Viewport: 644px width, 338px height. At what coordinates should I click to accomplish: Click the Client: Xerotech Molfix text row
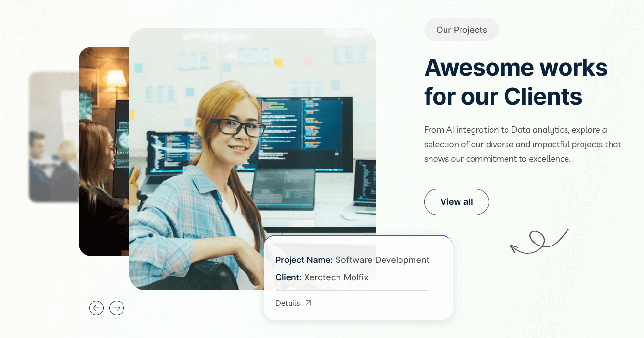[x=322, y=277]
